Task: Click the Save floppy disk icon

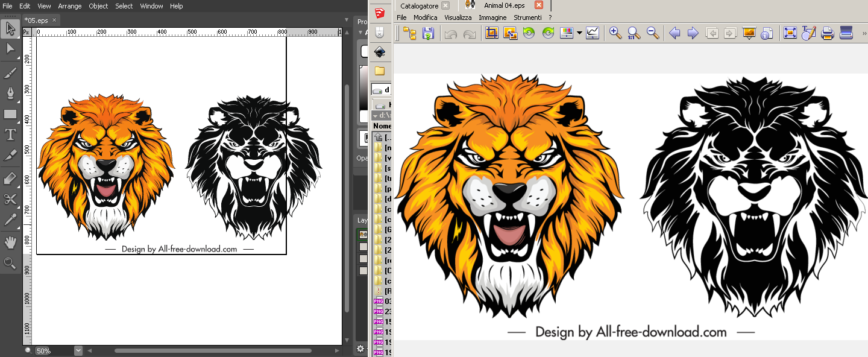Action: (428, 33)
